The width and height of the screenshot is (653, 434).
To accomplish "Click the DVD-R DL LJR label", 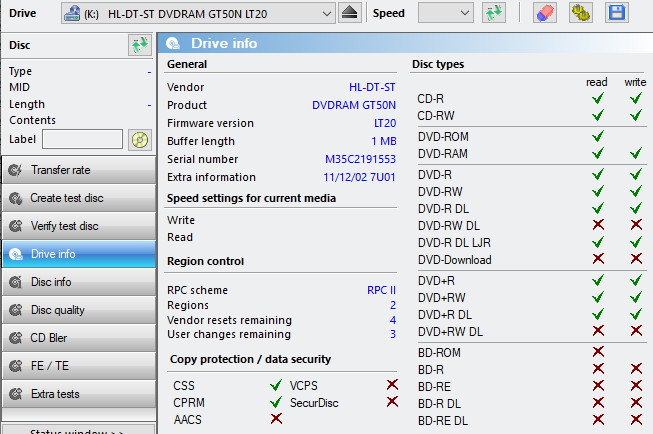I will click(454, 243).
